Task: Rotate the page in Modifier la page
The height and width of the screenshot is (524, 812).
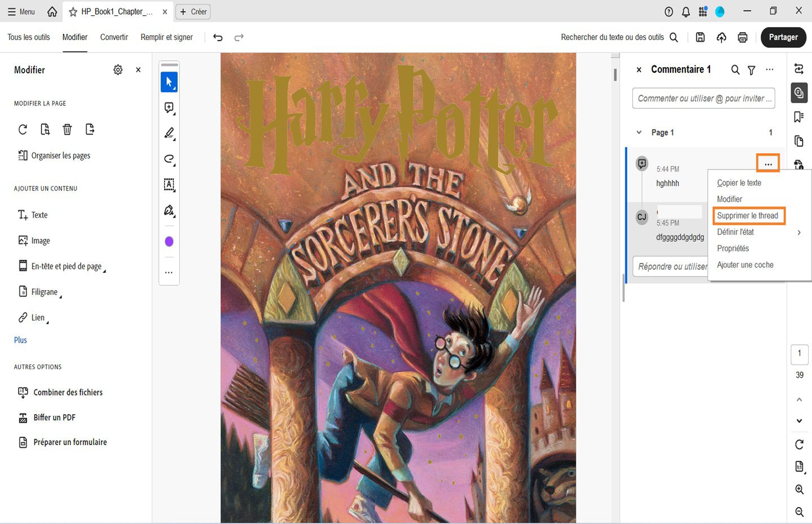Action: (23, 130)
